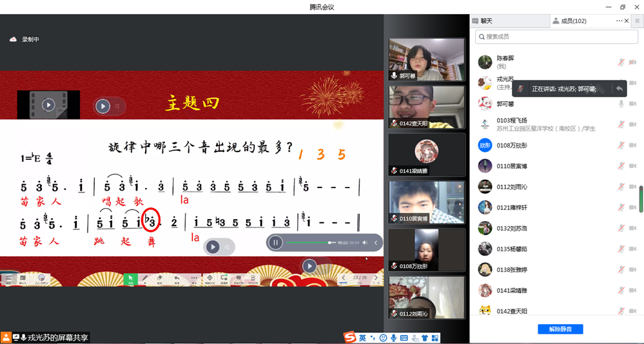Image resolution: width=644 pixels, height=344 pixels.
Task: Toggle microphone icon for 陈春晖
Action: pos(621,62)
